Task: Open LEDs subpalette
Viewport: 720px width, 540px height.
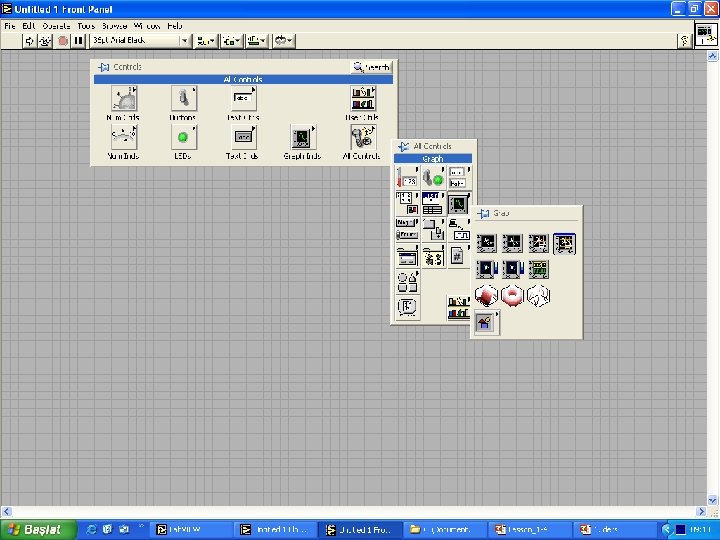Action: (183, 137)
